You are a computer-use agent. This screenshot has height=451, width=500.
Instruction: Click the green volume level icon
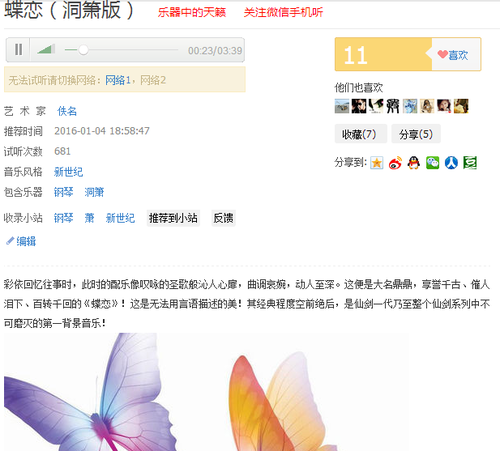(x=46, y=49)
